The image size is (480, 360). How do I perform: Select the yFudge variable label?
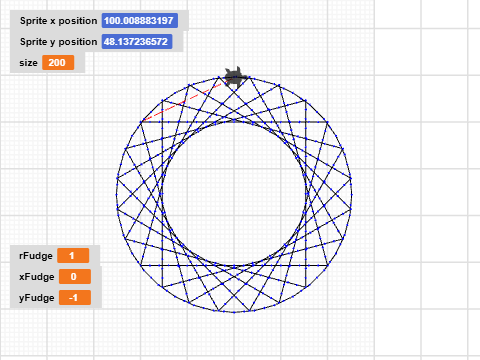(x=37, y=298)
